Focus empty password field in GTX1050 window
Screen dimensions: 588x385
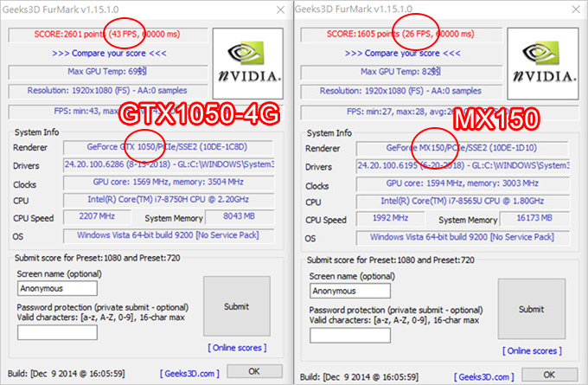point(57,332)
